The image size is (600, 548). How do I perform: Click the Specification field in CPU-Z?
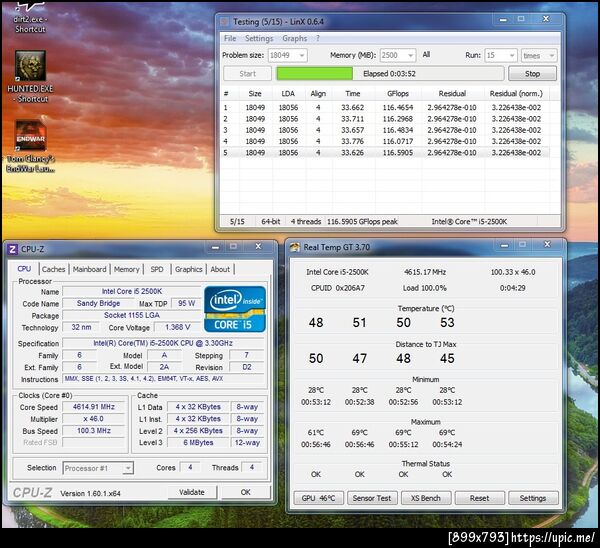click(163, 343)
